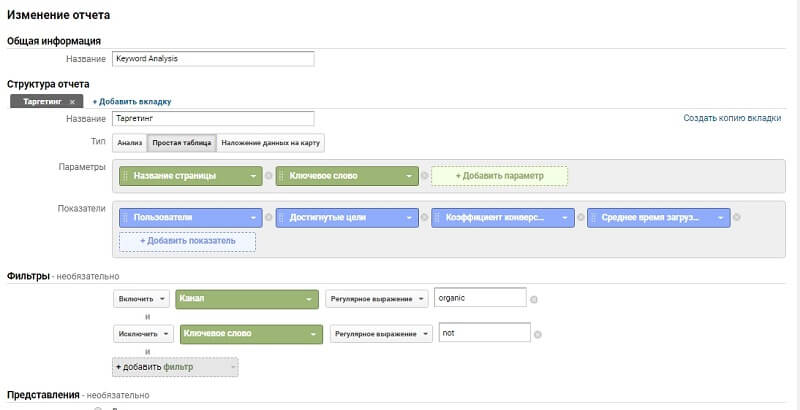Image resolution: width=800 pixels, height=410 pixels.
Task: Delete the organic channel filter
Action: 535,299
